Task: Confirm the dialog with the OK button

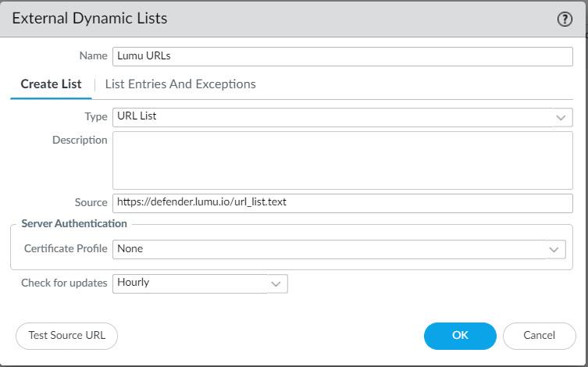Action: (x=460, y=335)
